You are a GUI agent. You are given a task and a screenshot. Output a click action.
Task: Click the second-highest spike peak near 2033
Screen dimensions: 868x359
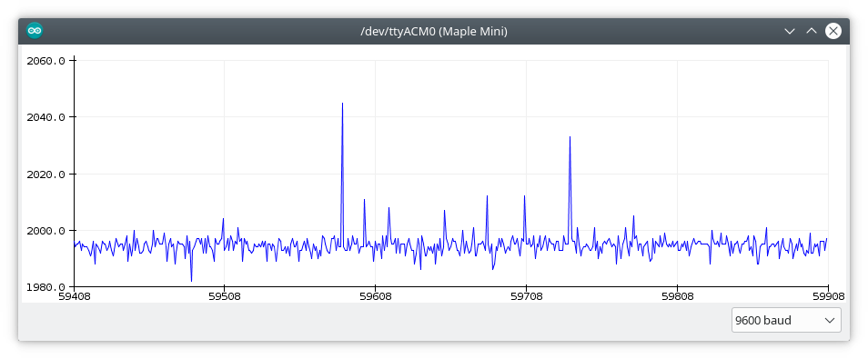click(x=570, y=138)
